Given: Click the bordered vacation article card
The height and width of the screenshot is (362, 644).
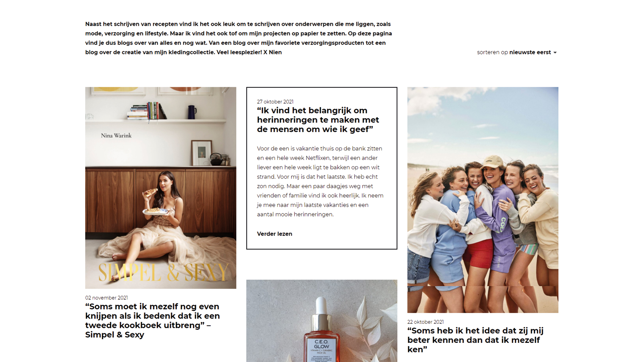Looking at the screenshot, I should 322,168.
